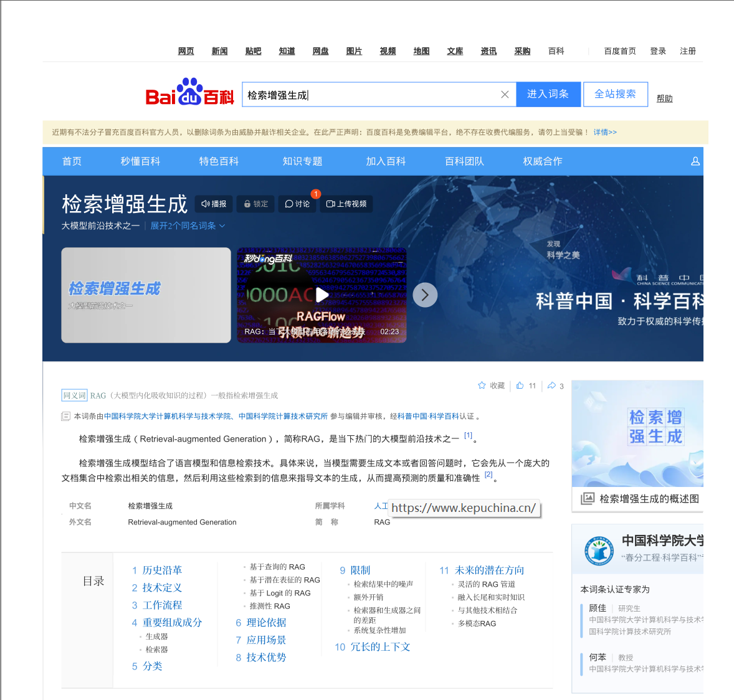Click 全站搜索 button
This screenshot has height=700, width=734.
(615, 94)
